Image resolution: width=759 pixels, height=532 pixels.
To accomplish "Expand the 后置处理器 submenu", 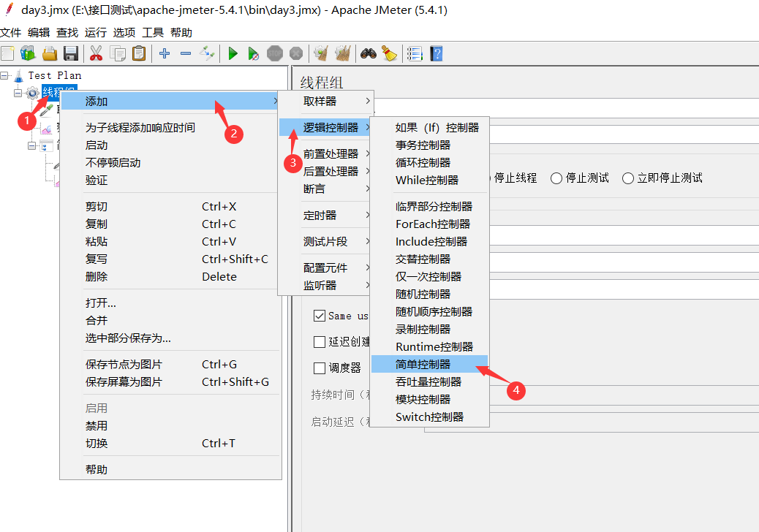I will (x=326, y=171).
